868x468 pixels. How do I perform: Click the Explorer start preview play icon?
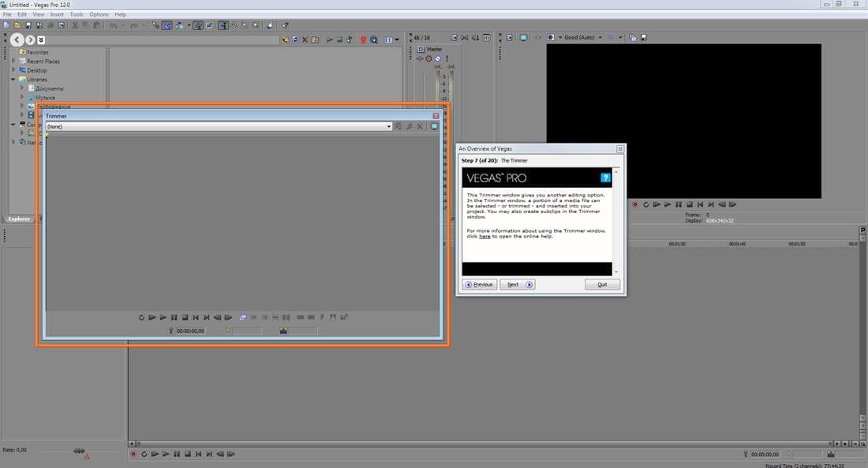(x=329, y=40)
